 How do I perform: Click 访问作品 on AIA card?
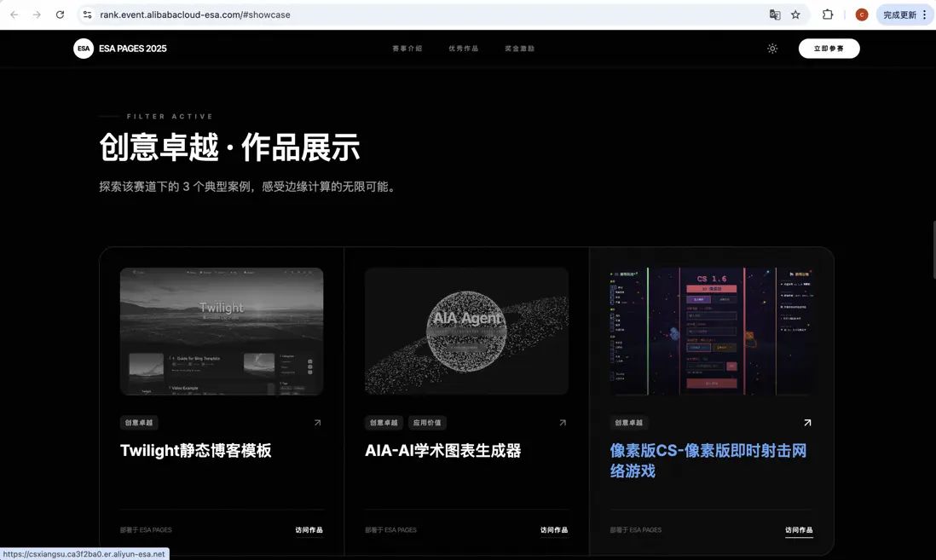[x=554, y=530]
